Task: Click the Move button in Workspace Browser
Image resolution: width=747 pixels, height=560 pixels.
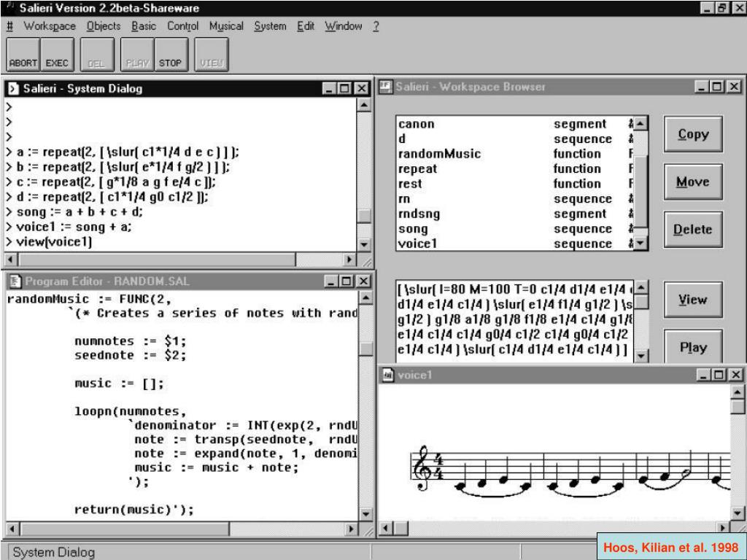Action: coord(693,182)
